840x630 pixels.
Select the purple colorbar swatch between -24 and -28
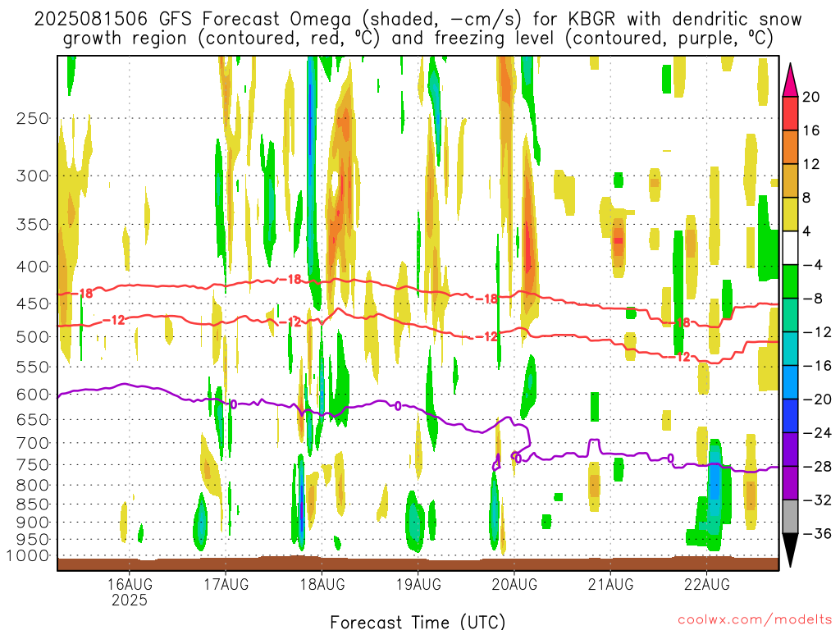click(790, 450)
